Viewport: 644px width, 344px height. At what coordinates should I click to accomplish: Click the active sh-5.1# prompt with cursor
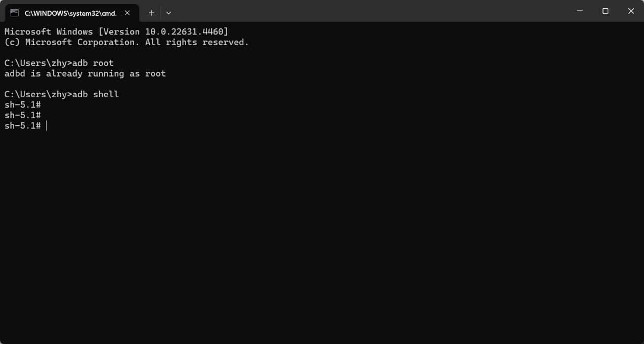[x=23, y=126]
